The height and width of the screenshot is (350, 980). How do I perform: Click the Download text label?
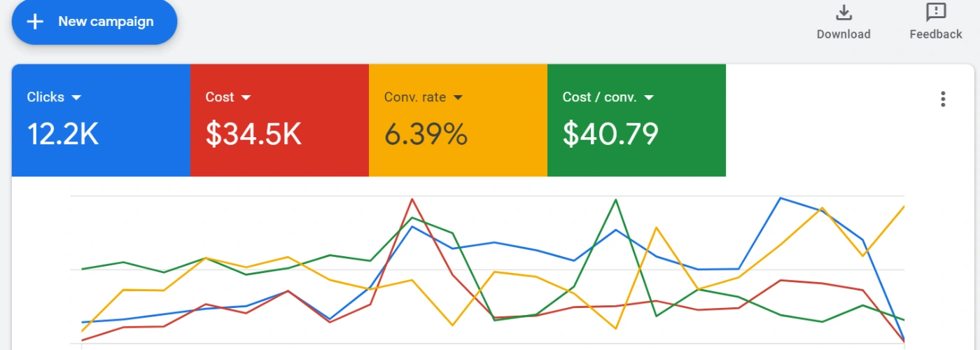843,34
